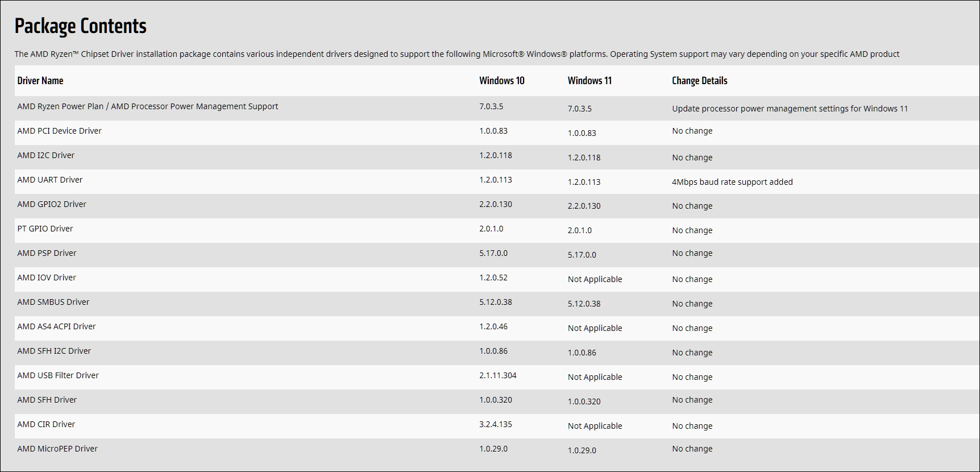Click Windows 11 version '1.0.0.320' for SFH
Viewport: 980px width, 472px height.
584,401
